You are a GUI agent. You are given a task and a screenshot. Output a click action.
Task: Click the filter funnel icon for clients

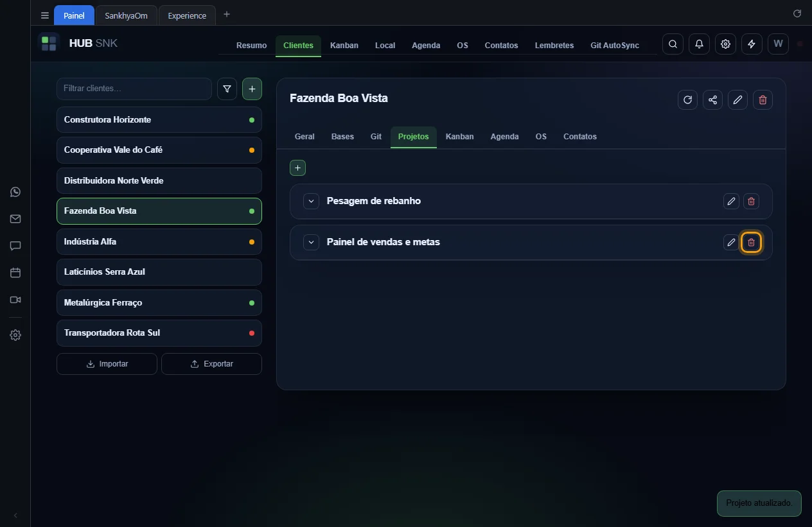(x=227, y=89)
